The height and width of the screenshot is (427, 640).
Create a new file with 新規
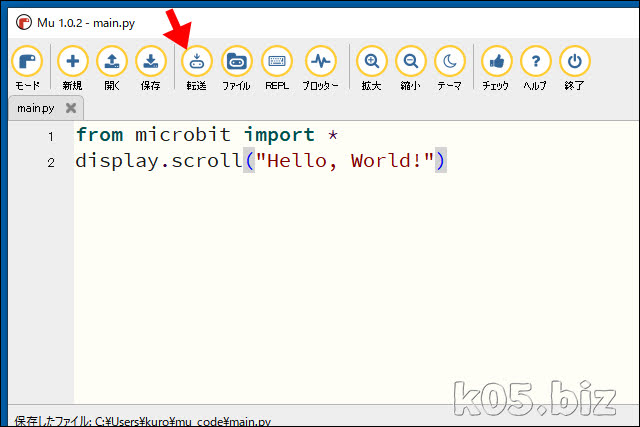point(73,68)
